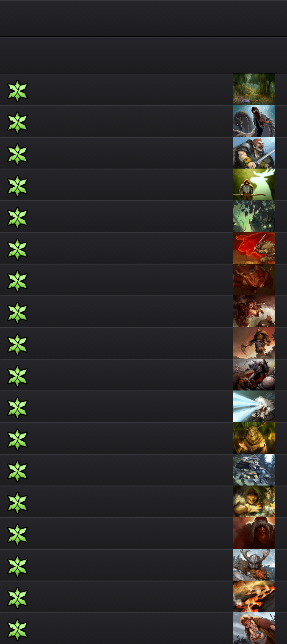287x644 pixels.
Task: Click leaf icon in the armored knights battle row
Action: point(17,376)
